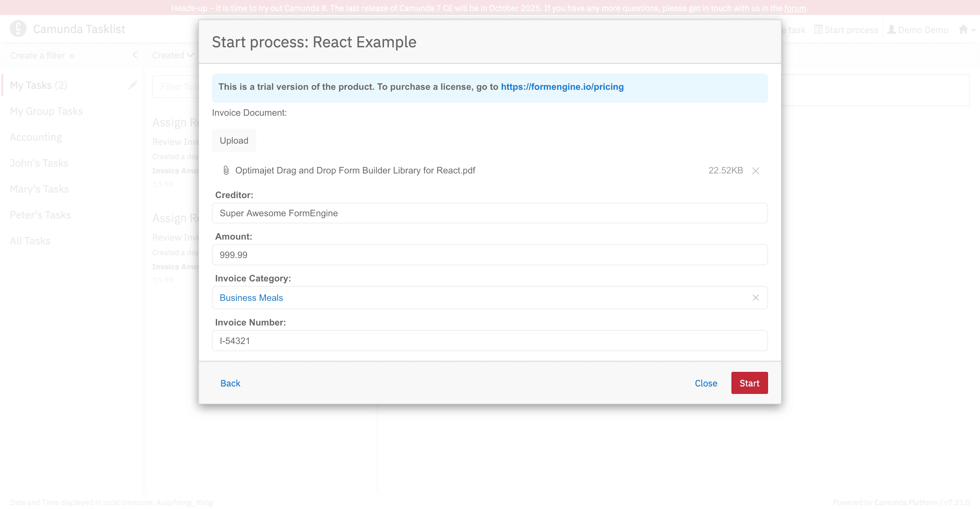Screen dimensions: 980x509
Task: Select My Group Tasks in the sidebar
Action: (46, 111)
